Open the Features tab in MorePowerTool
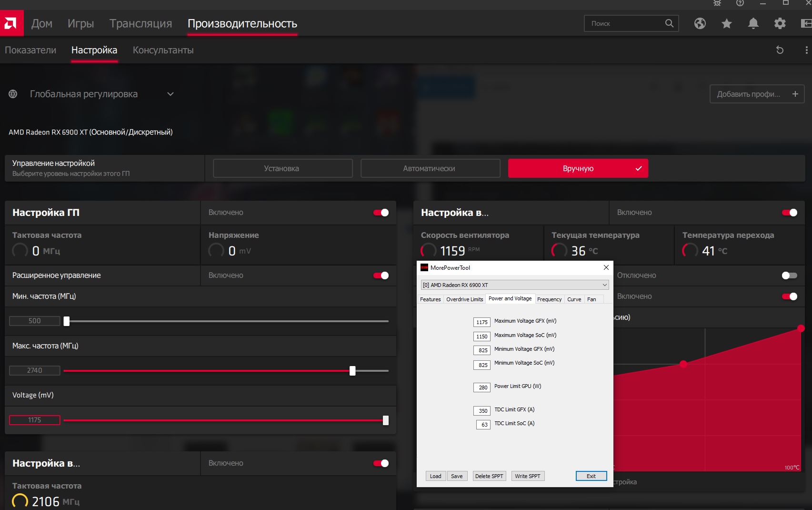Screen dimensions: 812x510 click(430, 299)
